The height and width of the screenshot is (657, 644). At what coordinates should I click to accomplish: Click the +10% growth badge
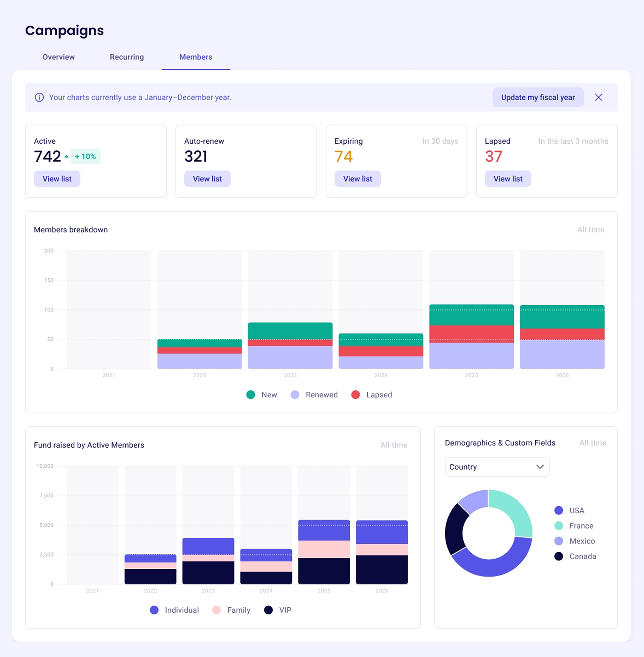[x=86, y=157]
